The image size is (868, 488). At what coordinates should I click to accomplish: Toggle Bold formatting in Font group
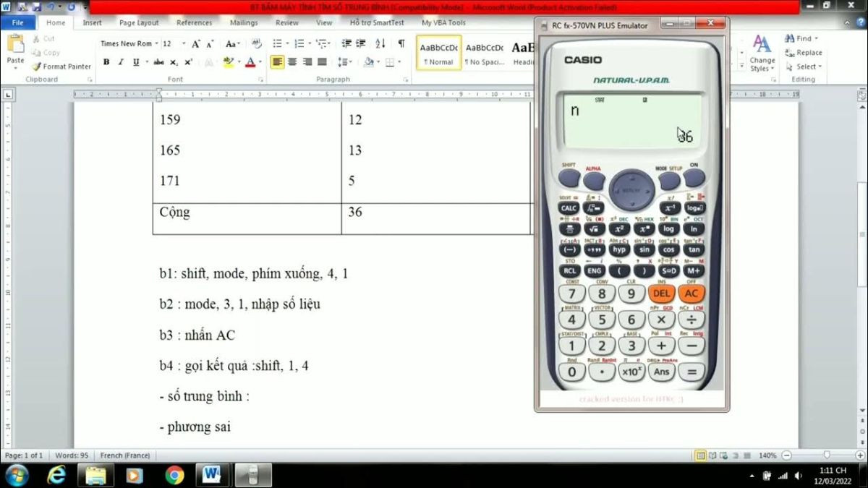pos(106,62)
